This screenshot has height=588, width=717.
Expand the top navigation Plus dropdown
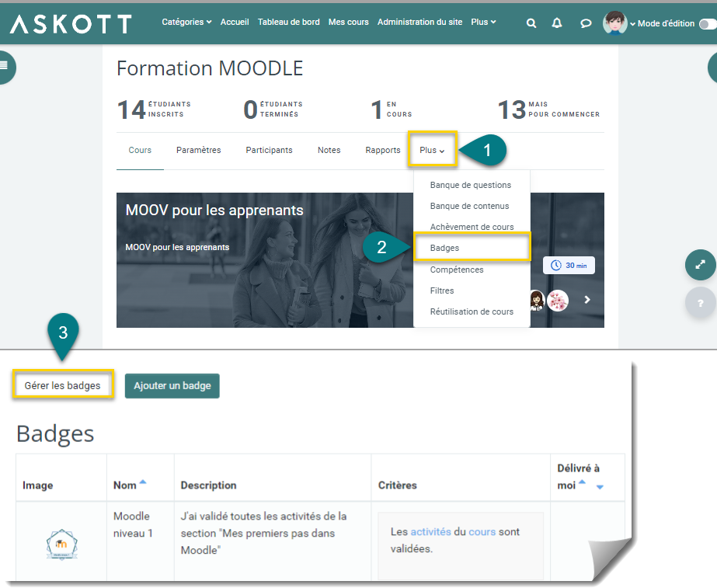[x=483, y=22]
